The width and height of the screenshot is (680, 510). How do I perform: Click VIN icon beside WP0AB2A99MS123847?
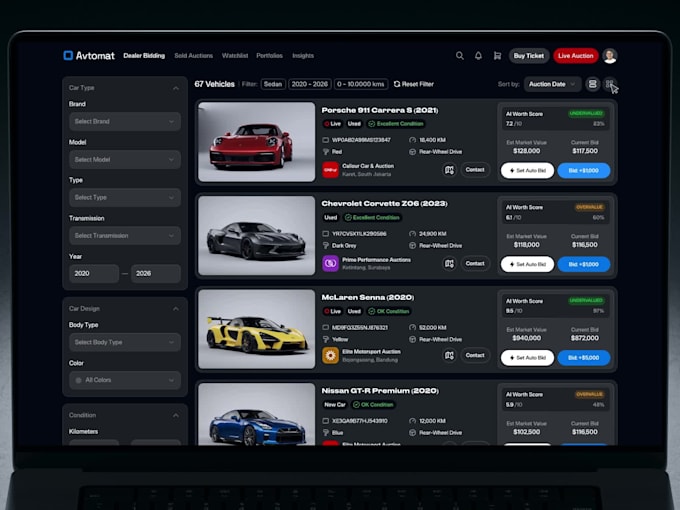tap(326, 140)
